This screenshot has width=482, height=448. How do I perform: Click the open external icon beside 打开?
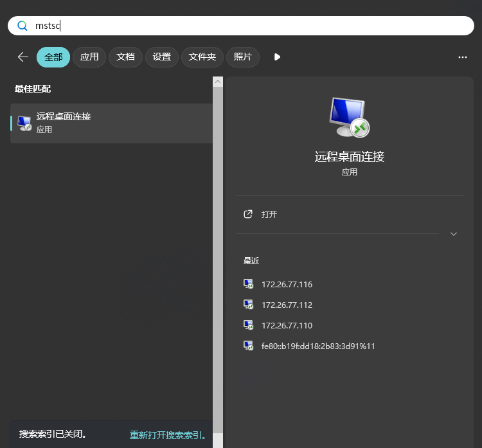[x=248, y=214]
